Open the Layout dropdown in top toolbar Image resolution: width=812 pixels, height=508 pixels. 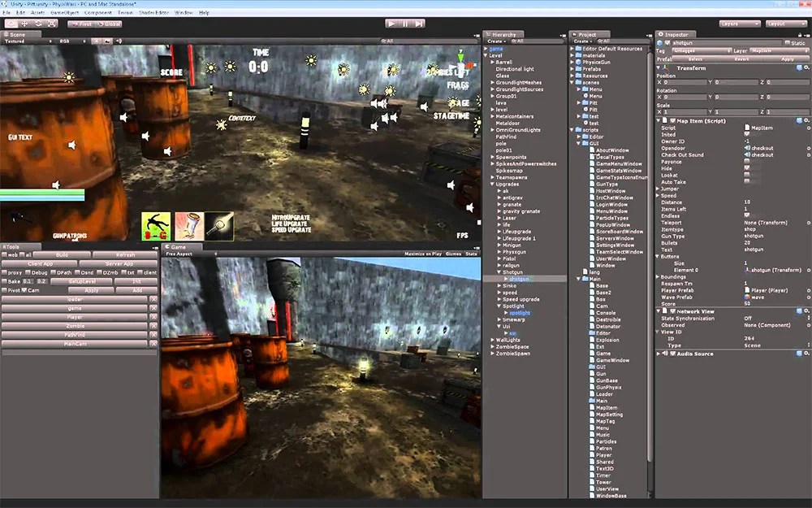click(786, 24)
